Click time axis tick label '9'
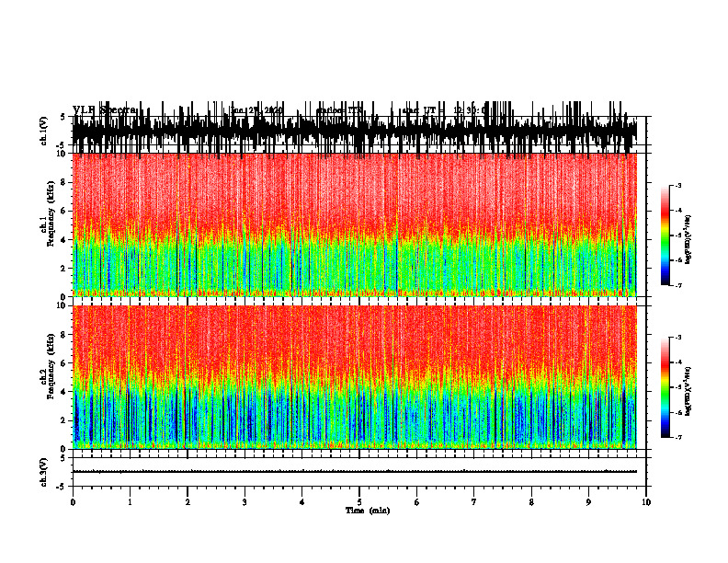This screenshot has width=728, height=563. 588,502
